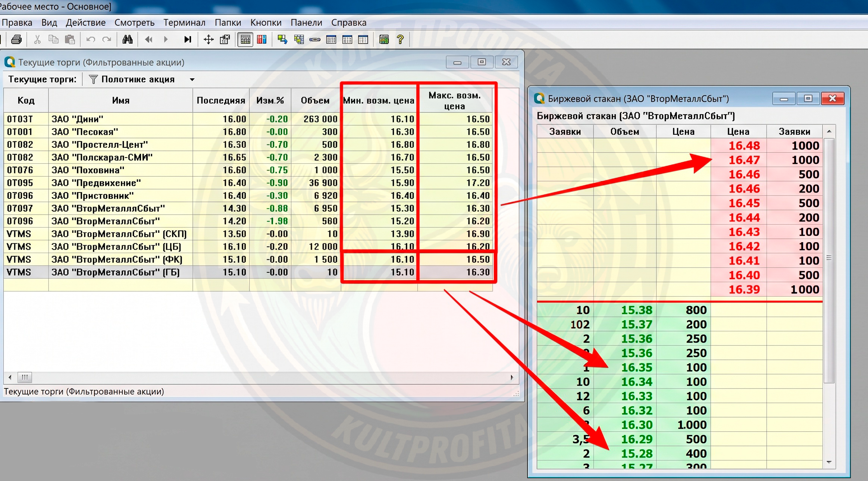Click the first of three blue-header table icons
Viewport: 868px width, 481px height.
pos(331,39)
